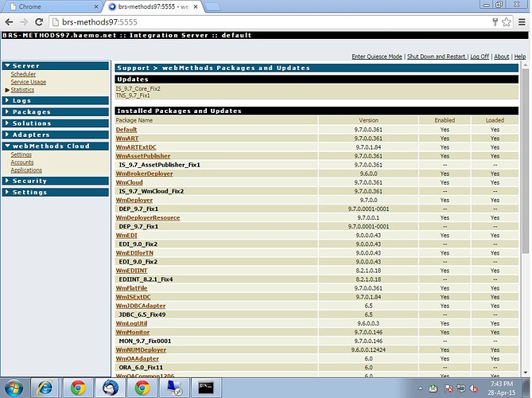This screenshot has width=532, height=398.
Task: Open the WmBrokerDeployer package link
Action: pyautogui.click(x=144, y=174)
